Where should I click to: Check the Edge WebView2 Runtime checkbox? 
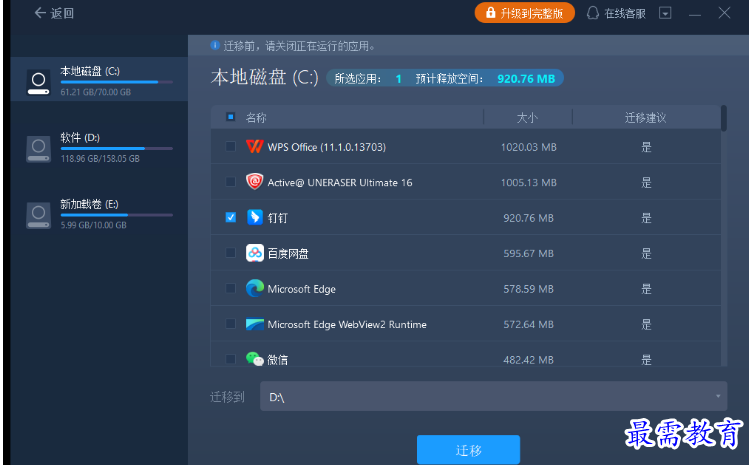(x=231, y=324)
